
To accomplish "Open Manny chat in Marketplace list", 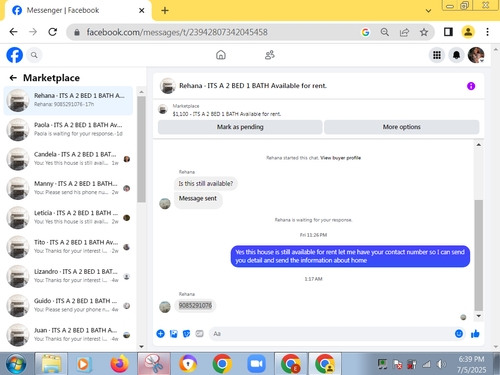I will [68, 188].
